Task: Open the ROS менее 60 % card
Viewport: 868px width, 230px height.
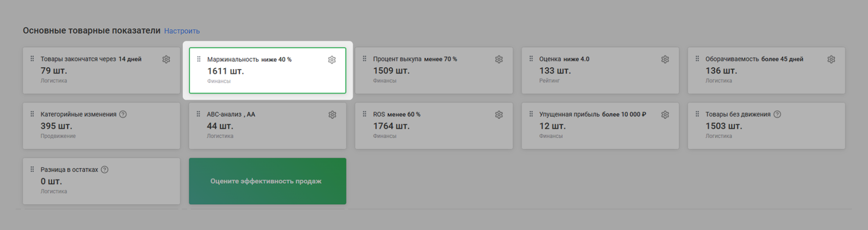Action: click(433, 130)
